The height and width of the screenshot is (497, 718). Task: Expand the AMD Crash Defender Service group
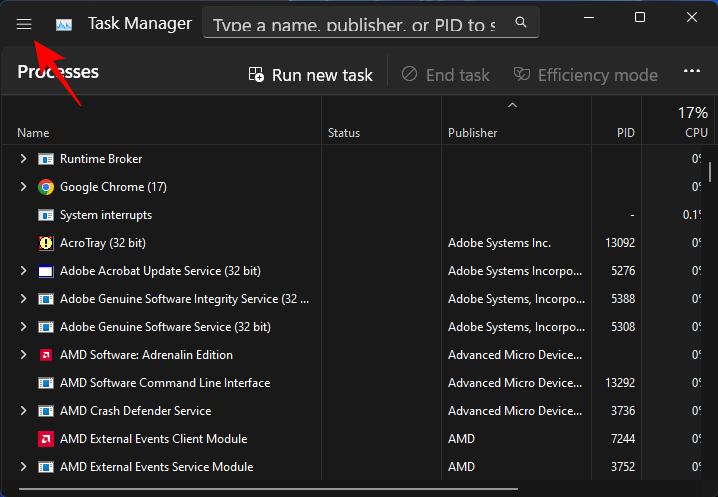[24, 411]
